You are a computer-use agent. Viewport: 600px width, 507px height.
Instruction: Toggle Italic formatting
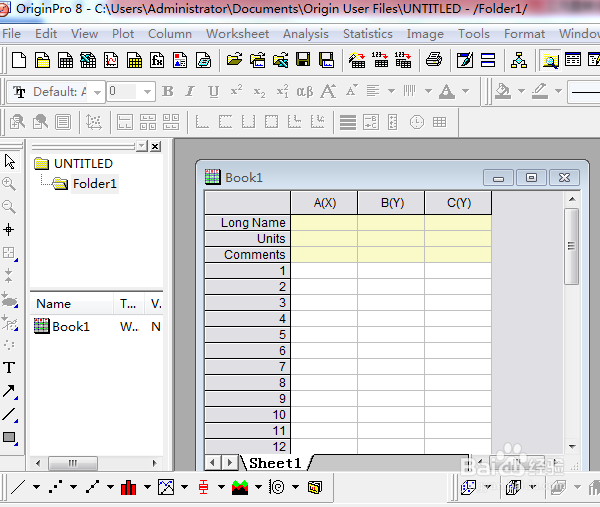point(190,91)
